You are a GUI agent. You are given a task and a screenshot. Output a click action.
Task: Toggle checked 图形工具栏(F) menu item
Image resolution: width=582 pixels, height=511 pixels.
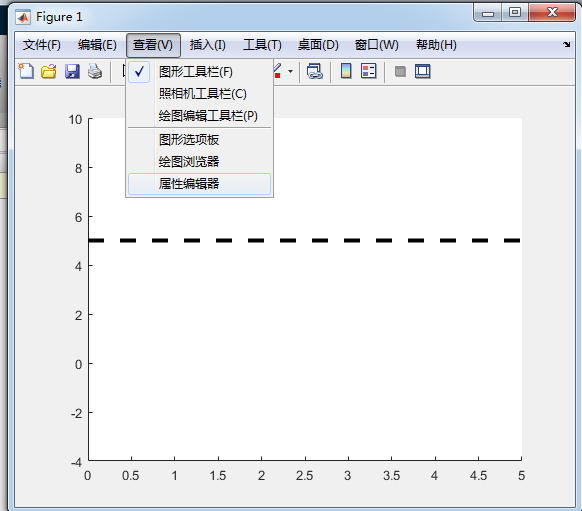point(200,72)
